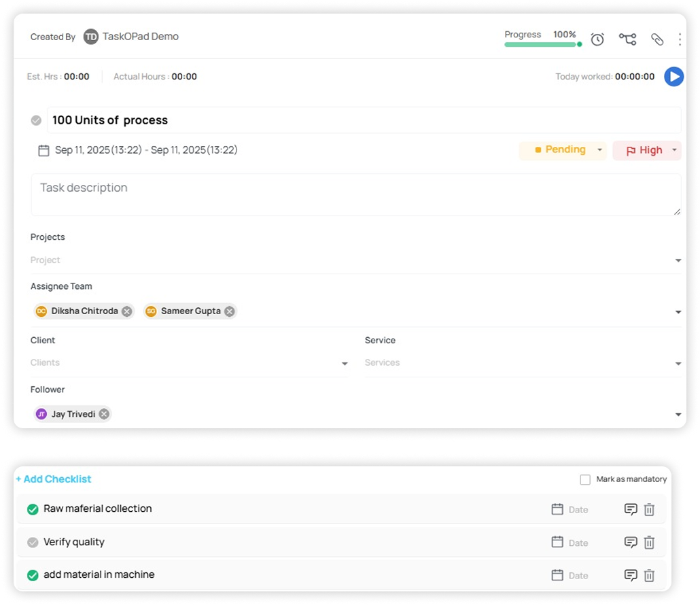
Task: Remove Jay Trivedi from followers
Action: [104, 414]
